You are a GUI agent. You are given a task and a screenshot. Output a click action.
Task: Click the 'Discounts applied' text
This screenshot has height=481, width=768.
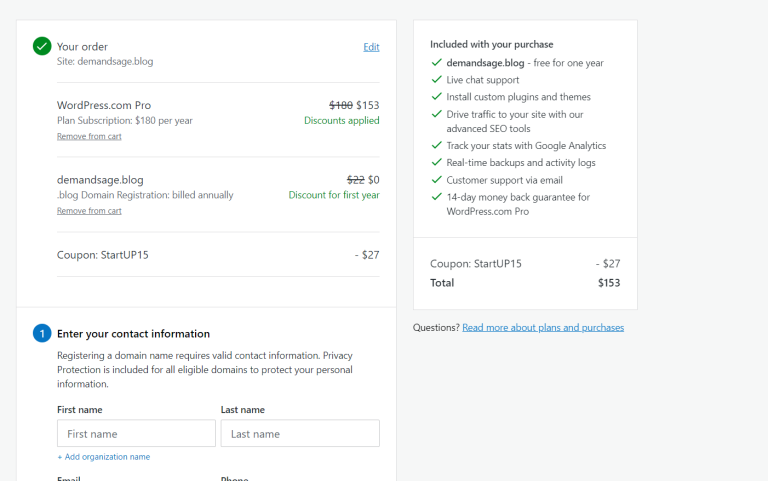tap(341, 120)
